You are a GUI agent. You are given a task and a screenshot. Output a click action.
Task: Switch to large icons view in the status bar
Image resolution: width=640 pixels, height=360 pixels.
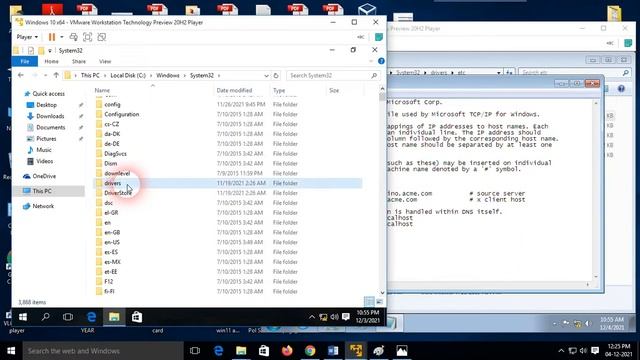point(380,302)
